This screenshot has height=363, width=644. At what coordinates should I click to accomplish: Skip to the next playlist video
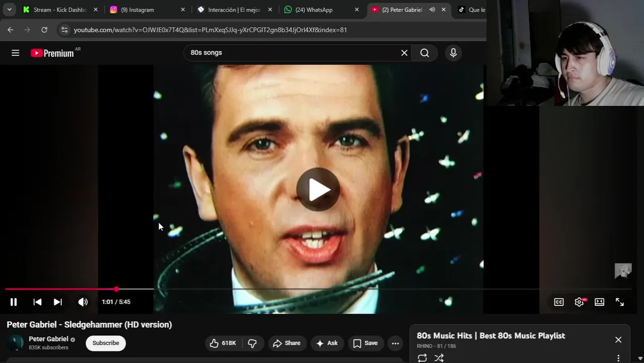[x=58, y=302]
